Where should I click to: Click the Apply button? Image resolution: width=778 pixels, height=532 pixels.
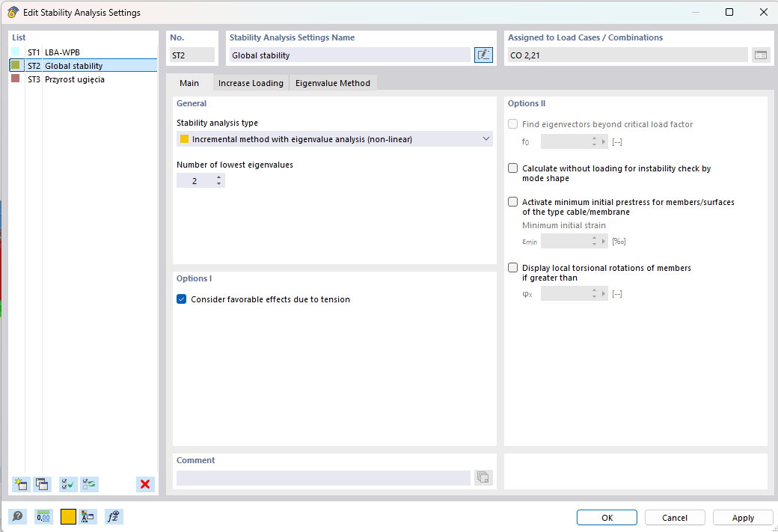pos(743,518)
